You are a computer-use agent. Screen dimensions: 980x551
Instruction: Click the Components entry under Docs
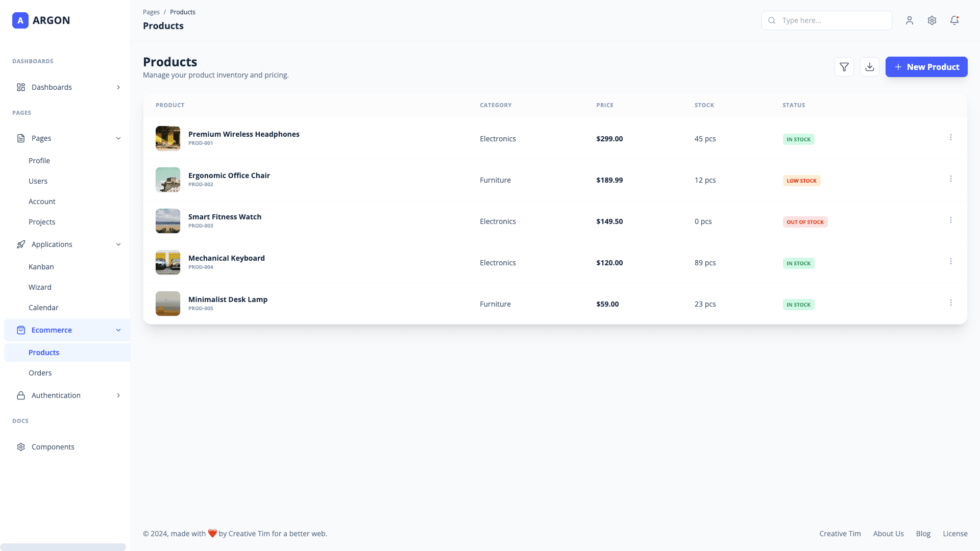[x=53, y=446]
